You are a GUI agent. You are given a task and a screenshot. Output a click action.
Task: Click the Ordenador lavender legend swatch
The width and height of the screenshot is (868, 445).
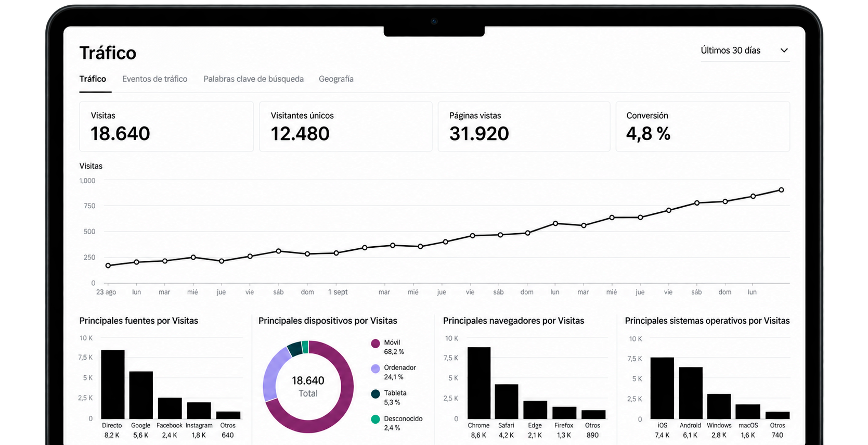375,368
